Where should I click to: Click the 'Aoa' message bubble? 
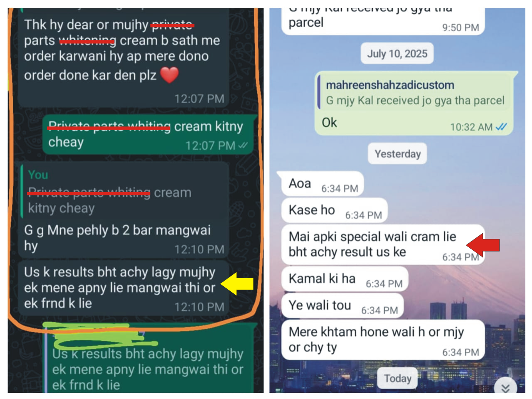pos(322,184)
